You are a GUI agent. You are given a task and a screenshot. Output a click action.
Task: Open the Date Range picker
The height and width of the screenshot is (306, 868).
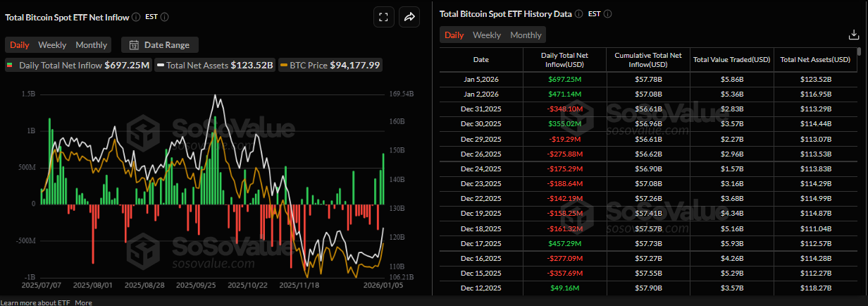160,45
